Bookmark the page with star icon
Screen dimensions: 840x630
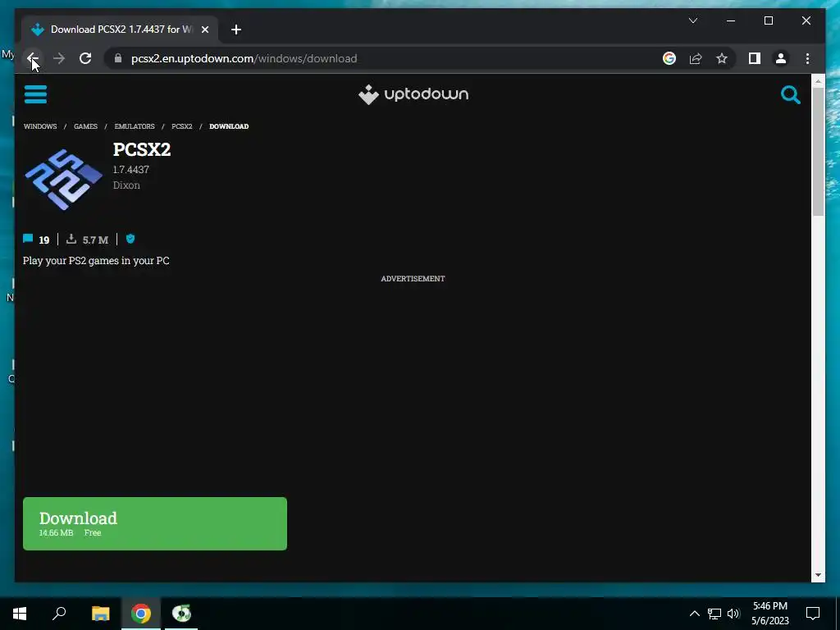[x=722, y=58]
